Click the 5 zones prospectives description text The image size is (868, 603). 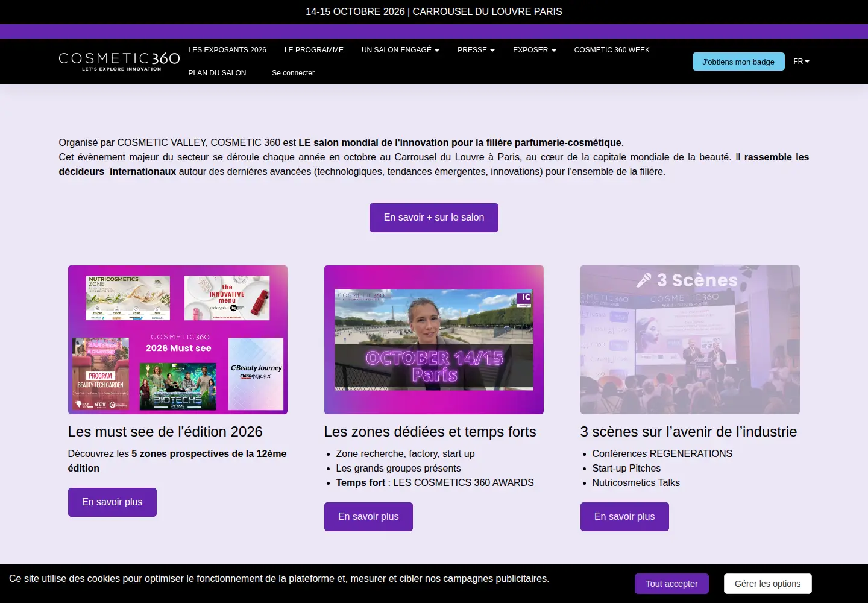pyautogui.click(x=177, y=461)
